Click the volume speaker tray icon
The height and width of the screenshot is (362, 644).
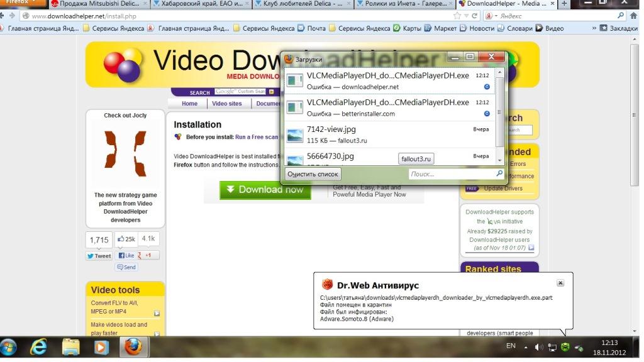[x=538, y=347]
